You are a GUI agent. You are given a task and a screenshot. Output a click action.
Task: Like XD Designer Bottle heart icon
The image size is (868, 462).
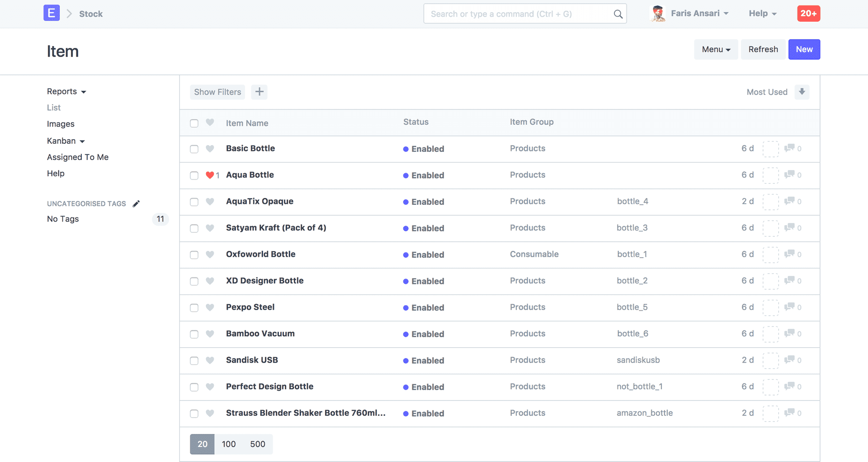(x=210, y=281)
